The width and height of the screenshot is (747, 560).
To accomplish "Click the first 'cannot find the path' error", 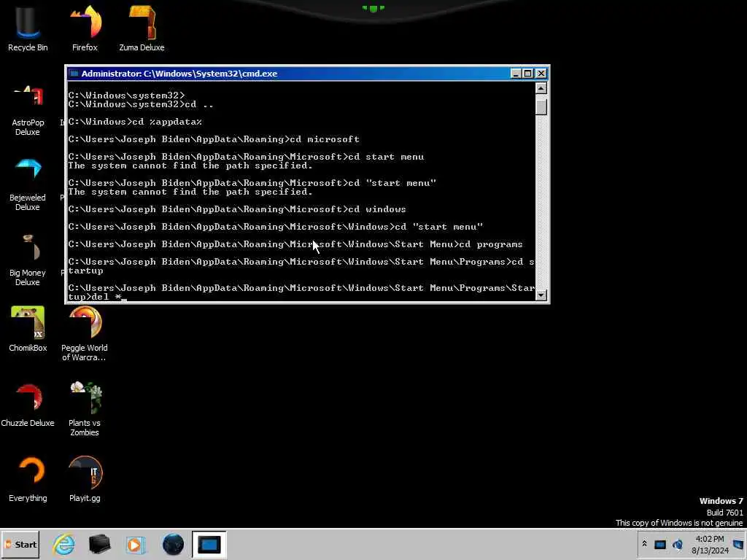I will click(x=190, y=166).
